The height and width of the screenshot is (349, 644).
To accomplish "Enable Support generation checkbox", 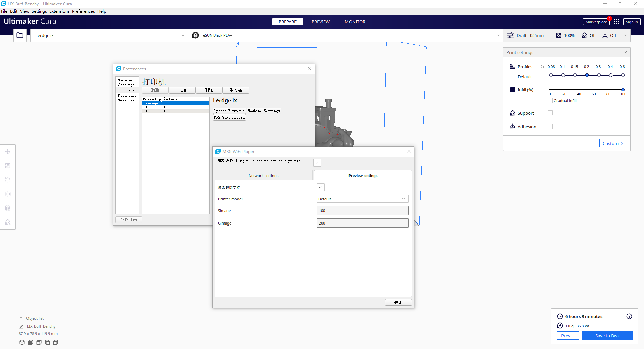I will [550, 113].
